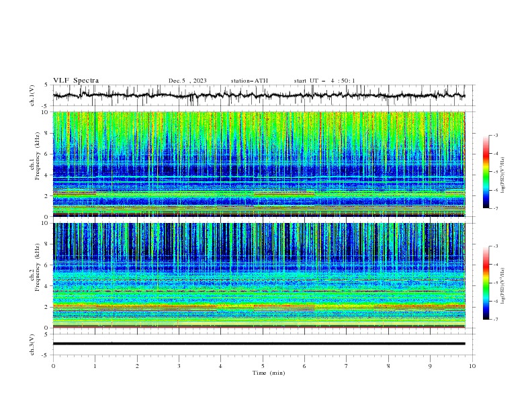Click the "-7" tick on ch.1 colorbar

point(495,208)
